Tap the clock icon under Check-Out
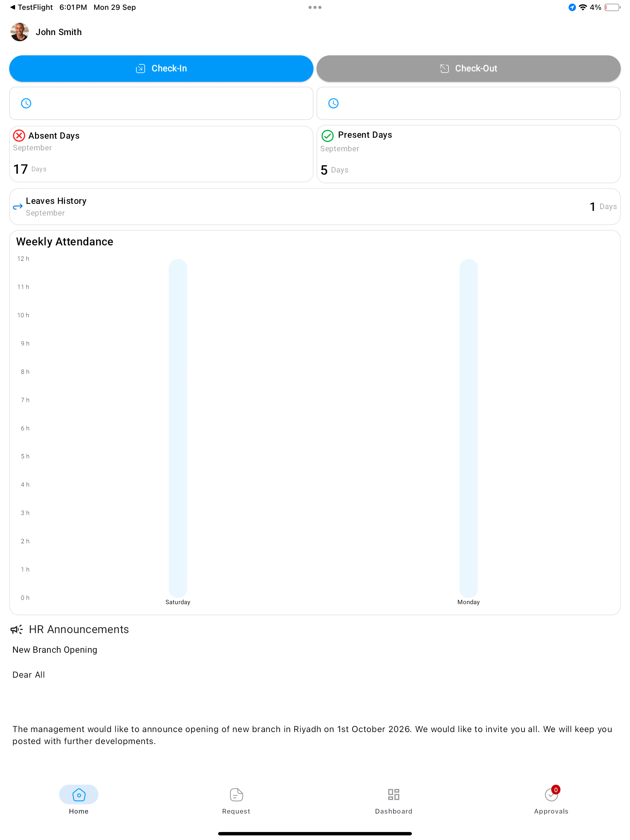This screenshot has height=840, width=630. (333, 103)
